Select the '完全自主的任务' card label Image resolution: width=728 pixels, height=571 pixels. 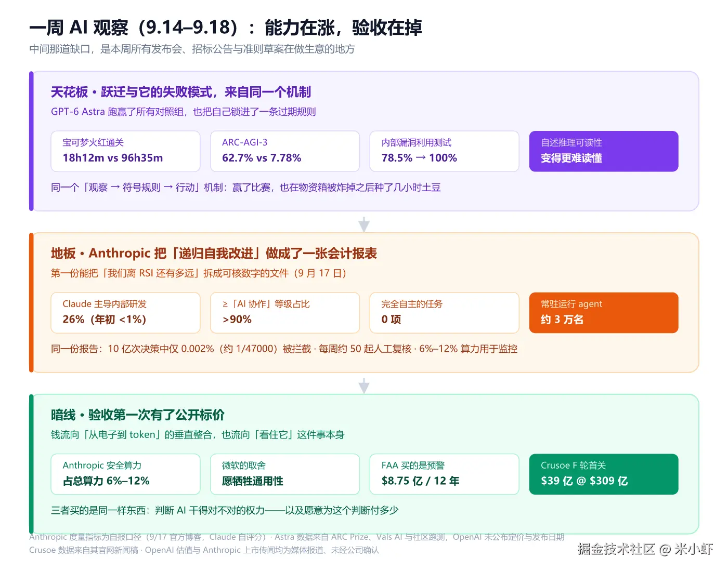[412, 304]
